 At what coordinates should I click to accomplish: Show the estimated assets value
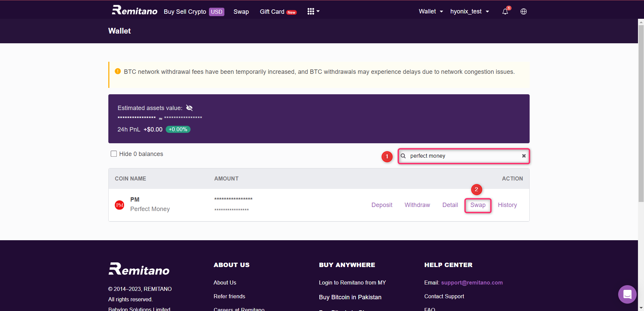[x=189, y=108]
